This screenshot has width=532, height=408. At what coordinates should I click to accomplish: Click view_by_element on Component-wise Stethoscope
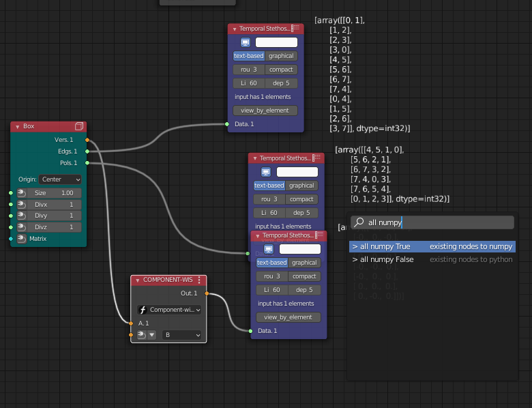point(288,317)
